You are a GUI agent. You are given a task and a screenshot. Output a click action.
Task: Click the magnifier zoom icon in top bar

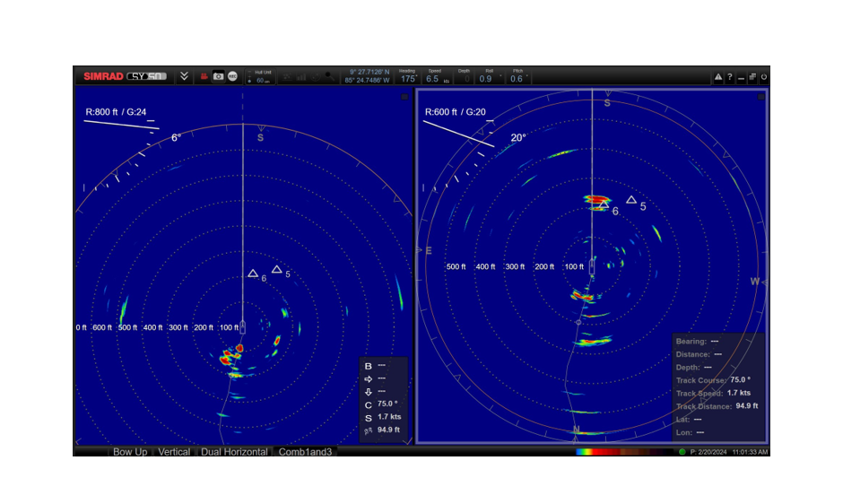[x=330, y=77]
